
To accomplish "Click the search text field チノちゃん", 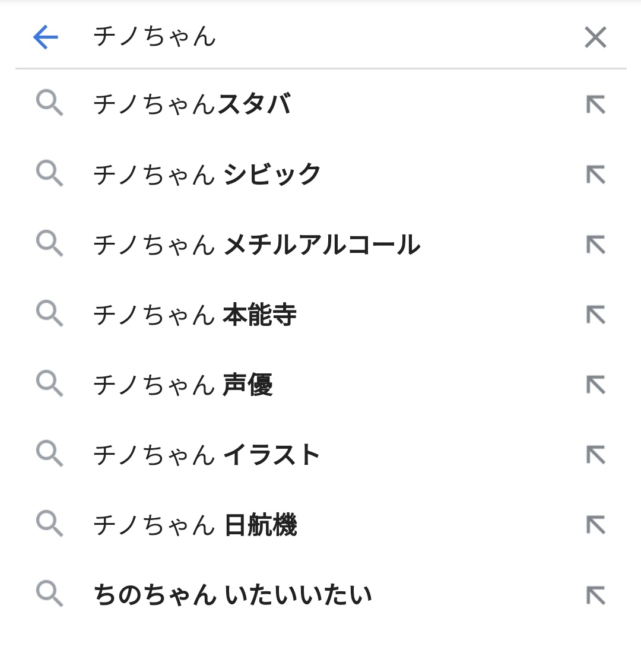I will [297, 37].
